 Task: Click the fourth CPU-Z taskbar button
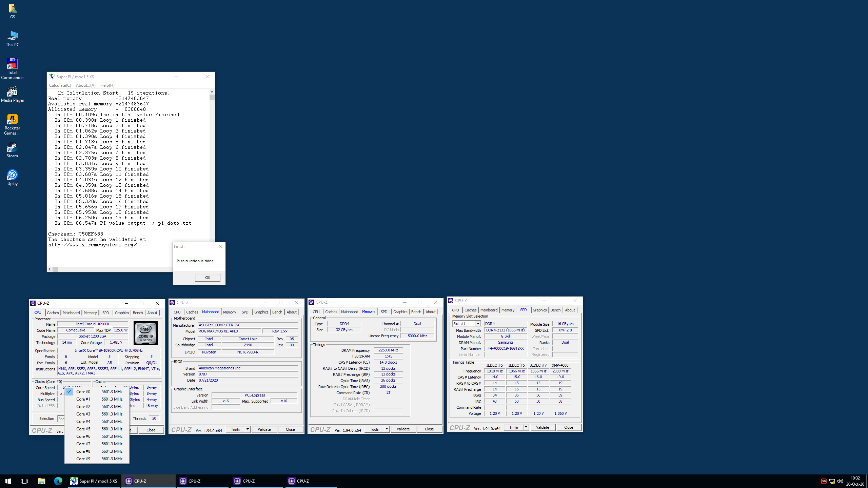tap(311, 481)
